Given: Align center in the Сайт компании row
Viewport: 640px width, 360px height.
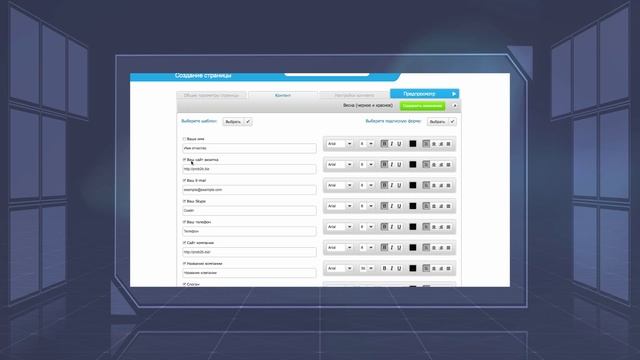Looking at the screenshot, I should [x=434, y=248].
